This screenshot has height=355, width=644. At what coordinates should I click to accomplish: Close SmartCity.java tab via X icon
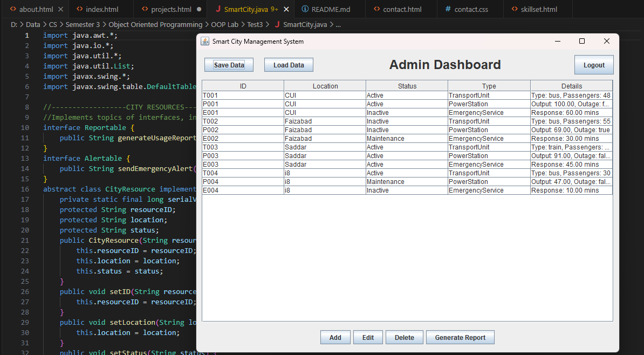(286, 9)
